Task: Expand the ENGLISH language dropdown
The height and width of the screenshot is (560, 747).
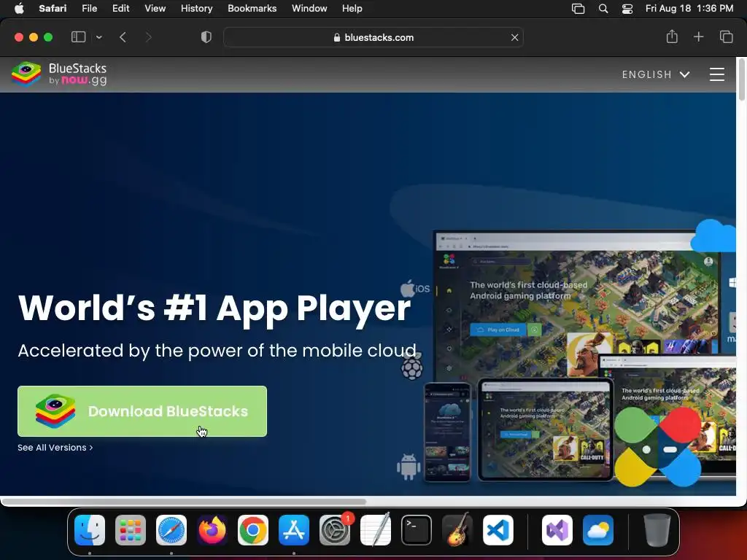Action: (656, 74)
